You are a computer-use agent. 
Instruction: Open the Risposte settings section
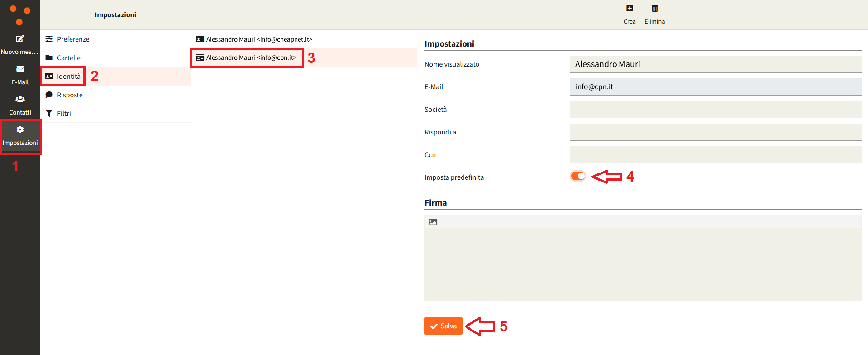pos(70,95)
